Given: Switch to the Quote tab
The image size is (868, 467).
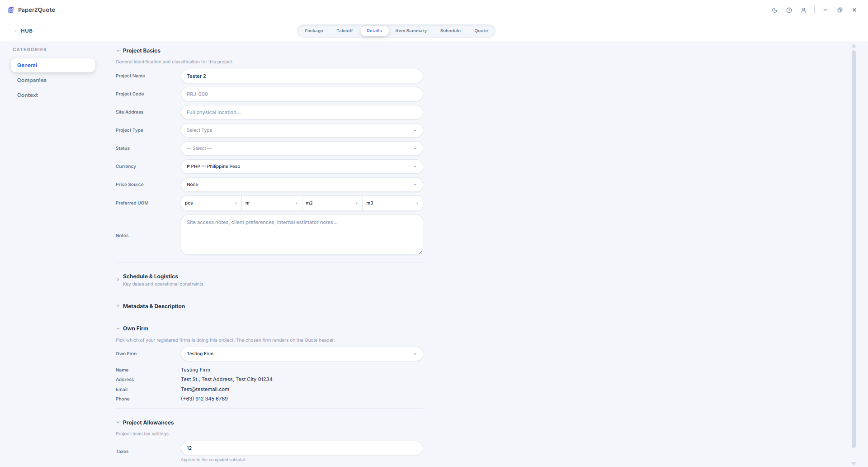Looking at the screenshot, I should click(x=481, y=31).
